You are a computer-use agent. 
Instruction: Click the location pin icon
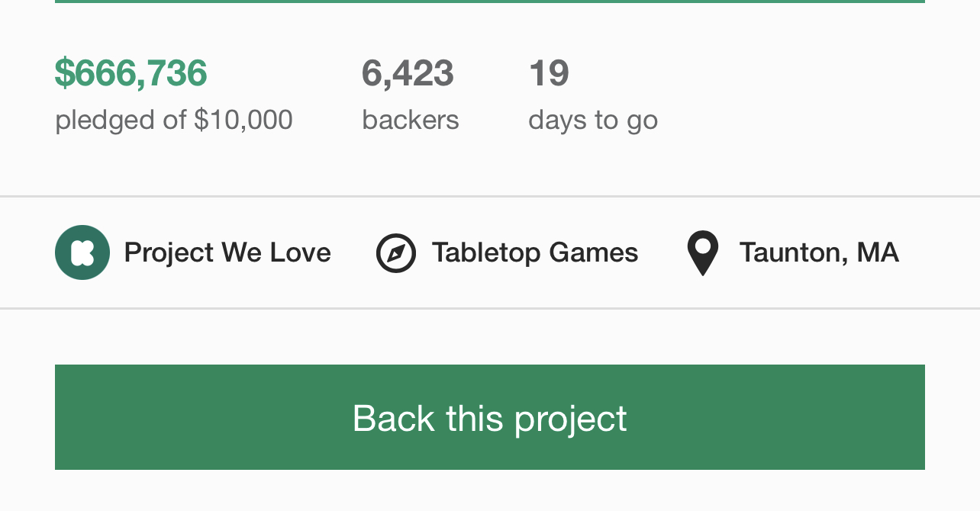click(x=703, y=253)
